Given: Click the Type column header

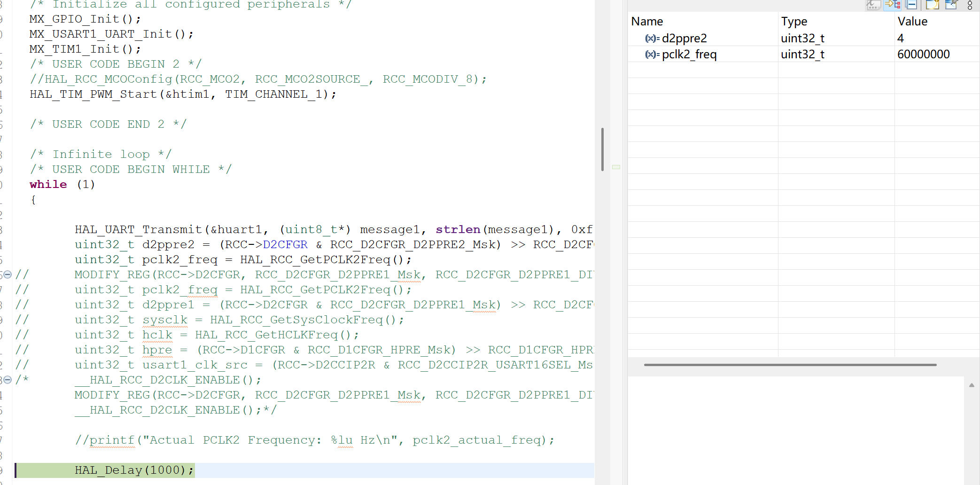Looking at the screenshot, I should [x=794, y=21].
